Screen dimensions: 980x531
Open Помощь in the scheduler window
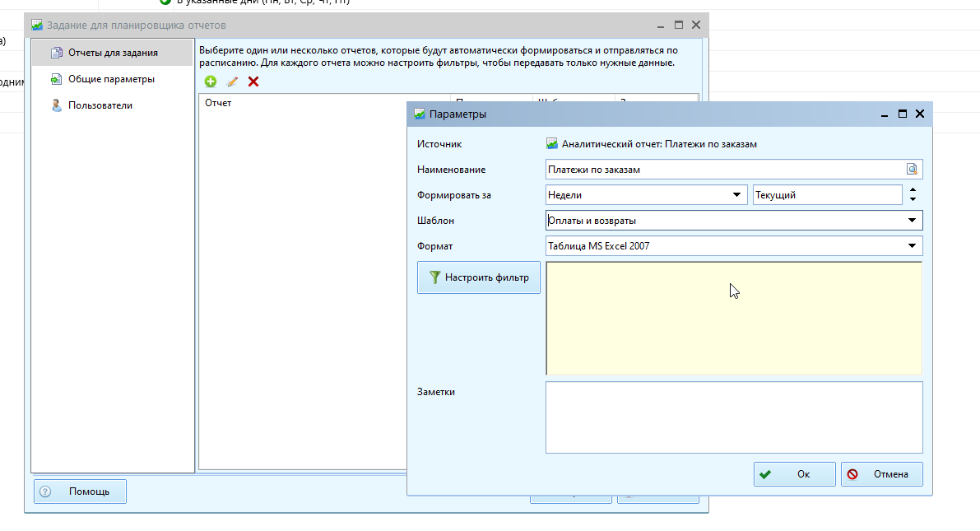point(80,491)
